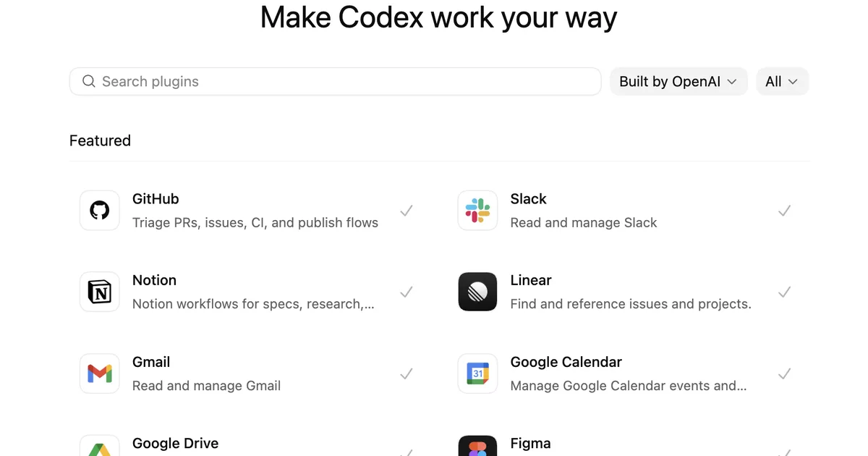The width and height of the screenshot is (868, 456).
Task: Open the Google Calendar plugin title
Action: point(566,362)
